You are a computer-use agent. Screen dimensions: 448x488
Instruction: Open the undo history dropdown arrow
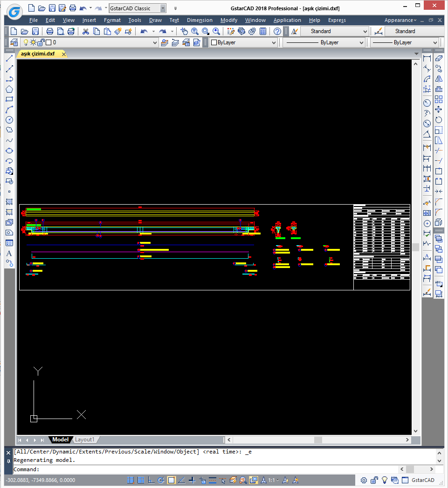153,31
